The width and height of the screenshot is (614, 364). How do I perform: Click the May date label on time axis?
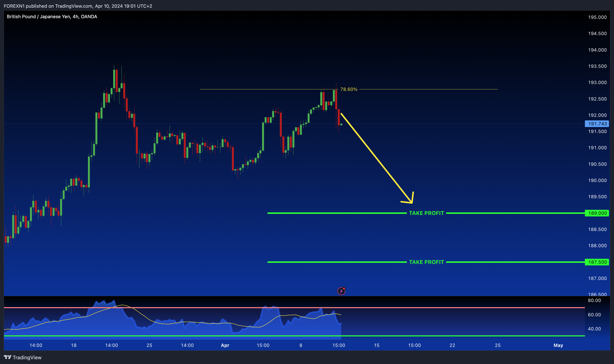558,345
